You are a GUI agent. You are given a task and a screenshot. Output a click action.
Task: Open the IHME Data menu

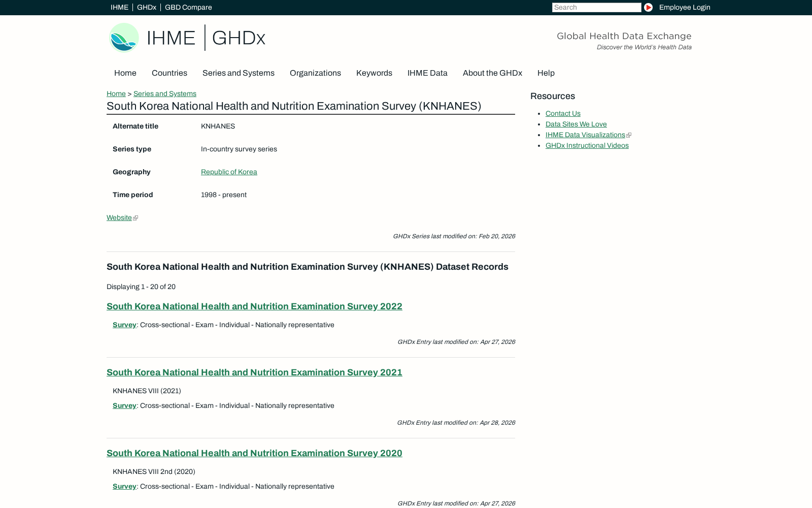click(427, 73)
